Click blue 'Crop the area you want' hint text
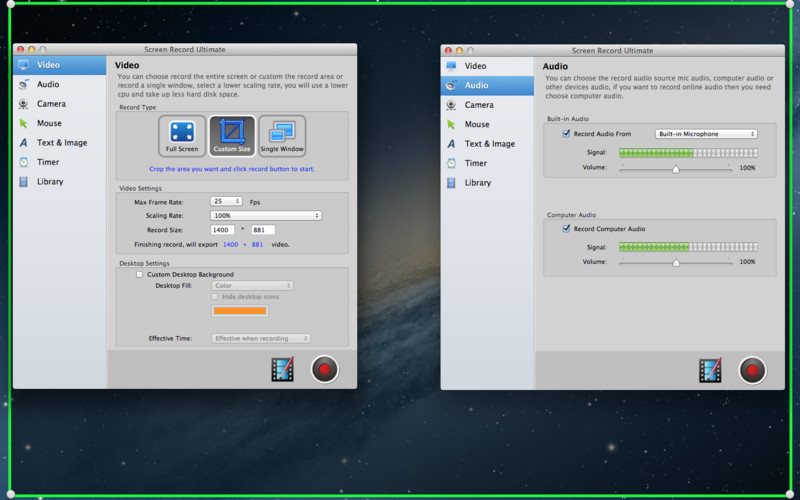This screenshot has height=500, width=800. coord(232,169)
